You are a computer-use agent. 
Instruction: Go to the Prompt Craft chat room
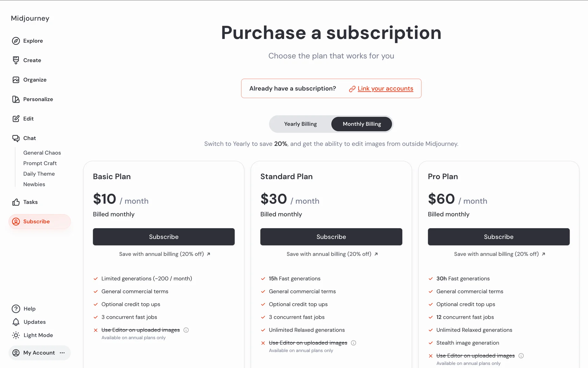(40, 163)
